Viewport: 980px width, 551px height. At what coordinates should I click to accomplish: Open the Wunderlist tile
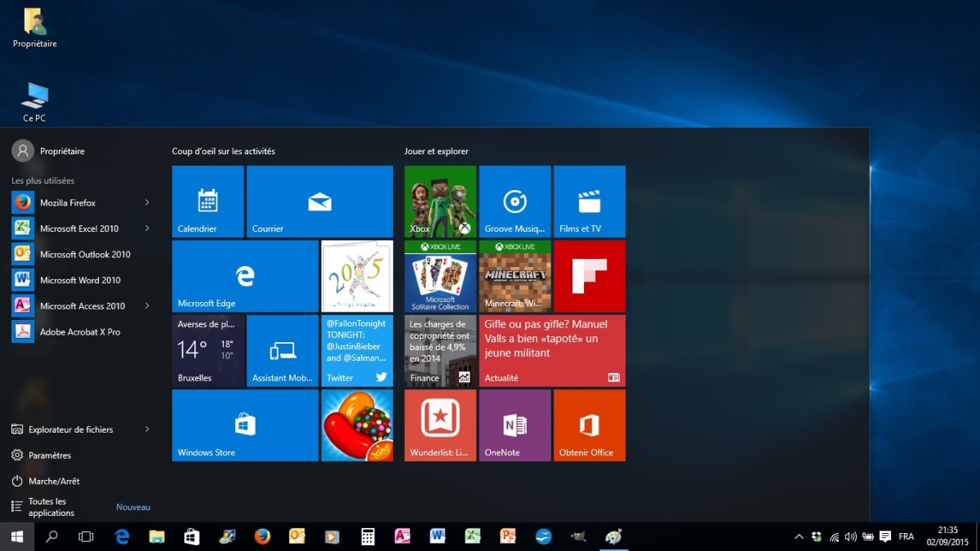click(440, 425)
